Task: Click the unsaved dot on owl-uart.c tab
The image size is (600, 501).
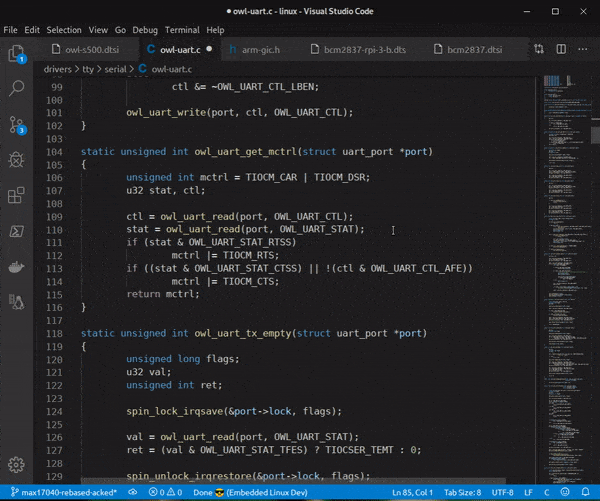Action: [209, 49]
